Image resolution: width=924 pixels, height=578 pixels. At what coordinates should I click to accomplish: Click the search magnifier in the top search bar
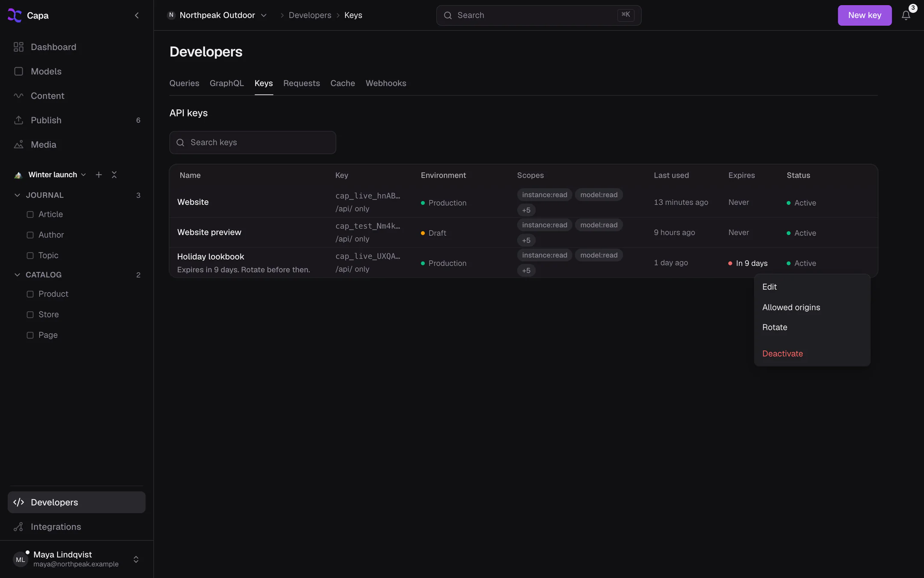click(x=448, y=15)
